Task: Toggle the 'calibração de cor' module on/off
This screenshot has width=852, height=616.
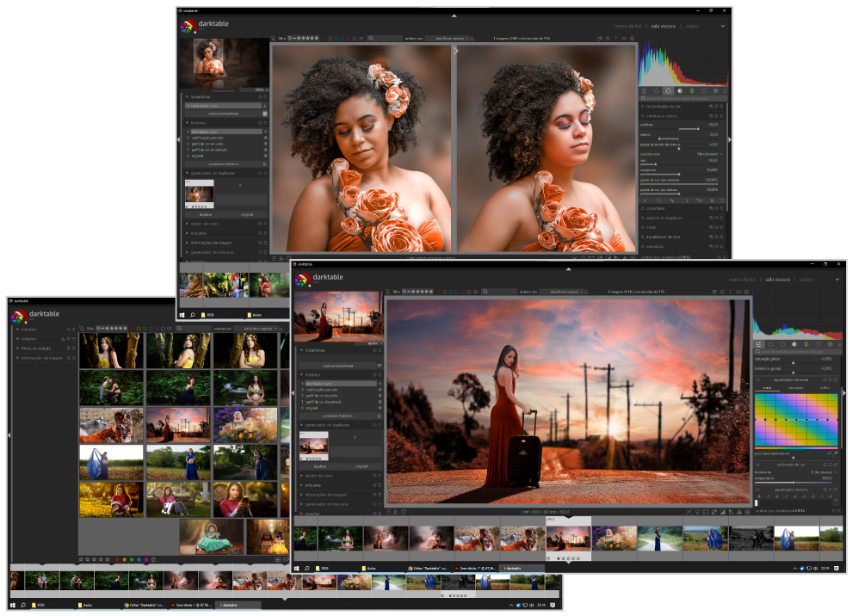Action: tap(758, 465)
